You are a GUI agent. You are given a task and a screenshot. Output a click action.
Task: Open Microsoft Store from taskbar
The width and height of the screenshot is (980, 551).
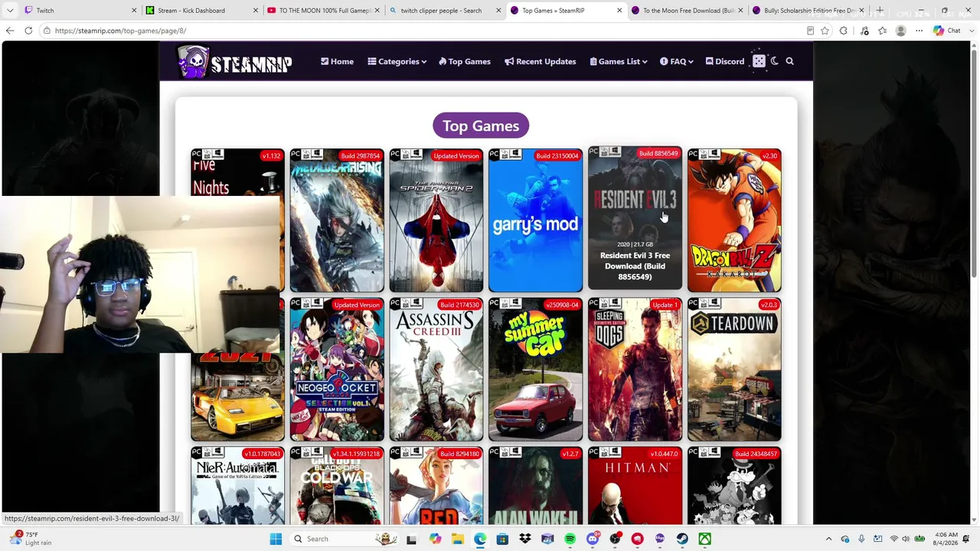(x=502, y=539)
